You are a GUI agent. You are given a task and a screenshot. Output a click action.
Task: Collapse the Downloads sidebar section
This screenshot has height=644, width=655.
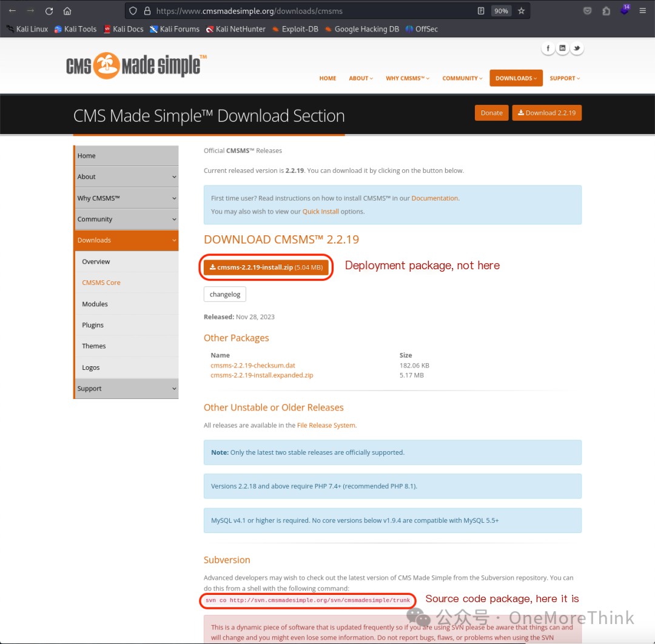tap(127, 240)
